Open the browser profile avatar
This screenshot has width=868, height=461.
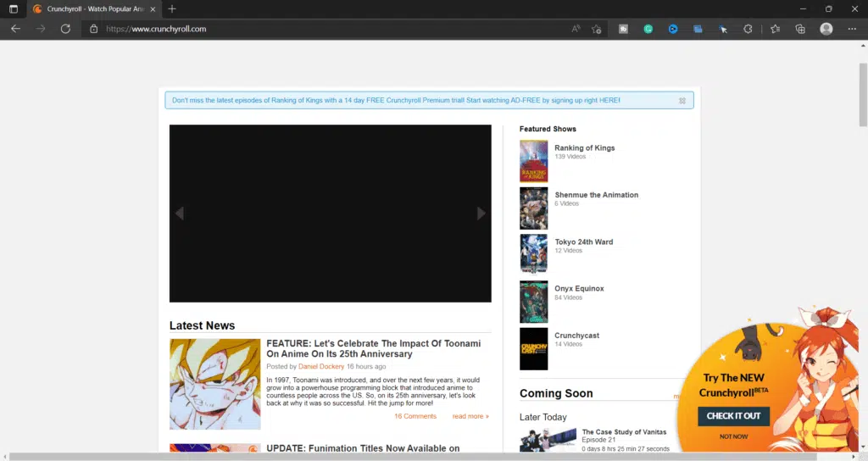[826, 29]
